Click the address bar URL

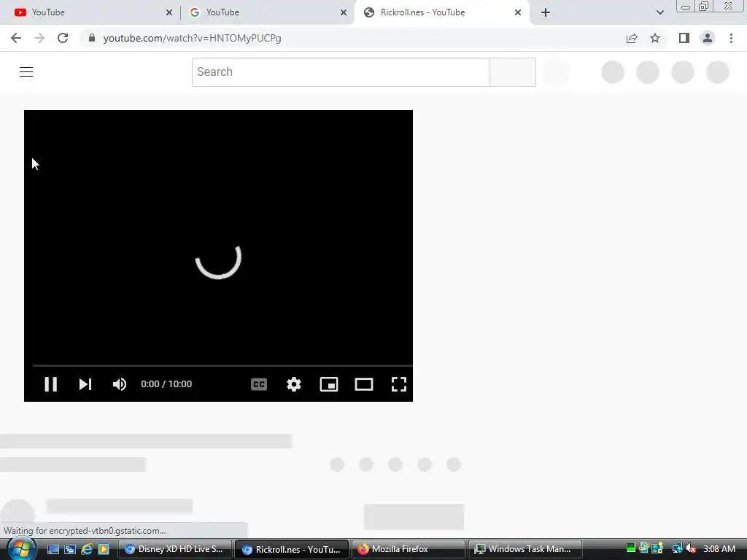coord(192,38)
